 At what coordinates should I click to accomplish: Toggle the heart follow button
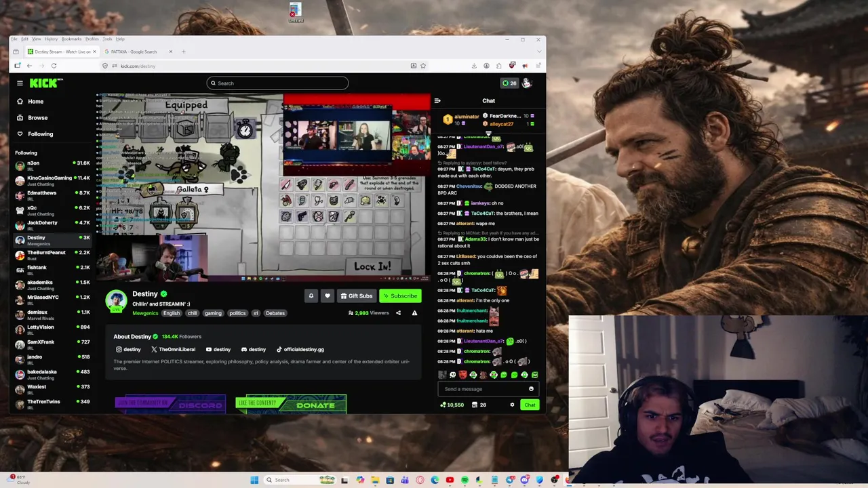[x=328, y=296]
